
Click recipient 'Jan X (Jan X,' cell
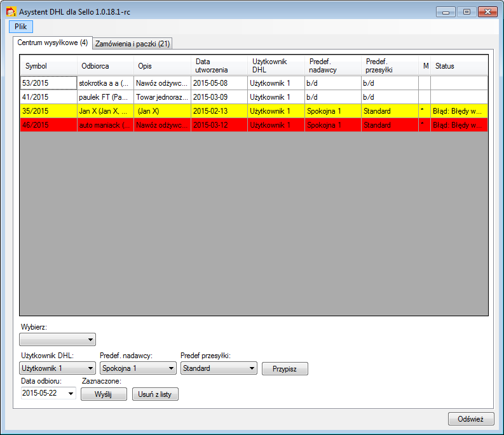106,111
